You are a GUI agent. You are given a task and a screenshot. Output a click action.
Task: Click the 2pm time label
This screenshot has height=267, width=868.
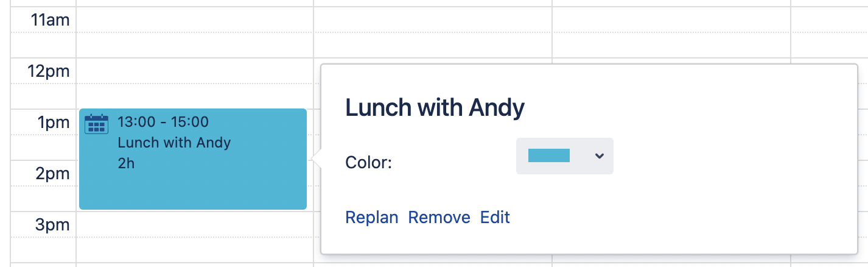point(52,174)
